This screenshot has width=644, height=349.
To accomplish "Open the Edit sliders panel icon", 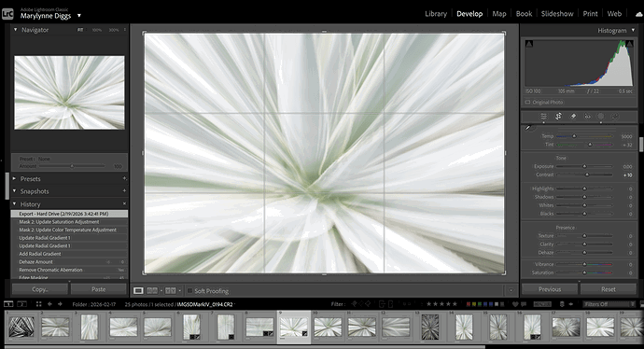I will point(543,117).
